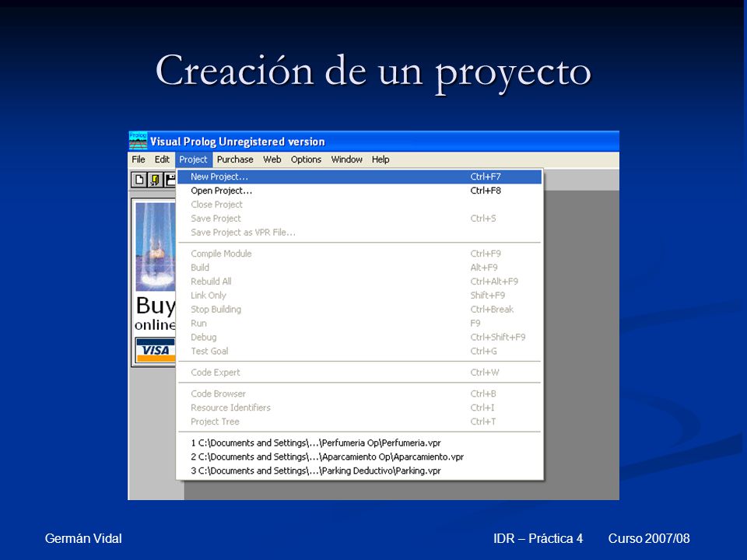The height and width of the screenshot is (560, 747).
Task: Select the Resource Identifiers entry
Action: [x=359, y=408]
